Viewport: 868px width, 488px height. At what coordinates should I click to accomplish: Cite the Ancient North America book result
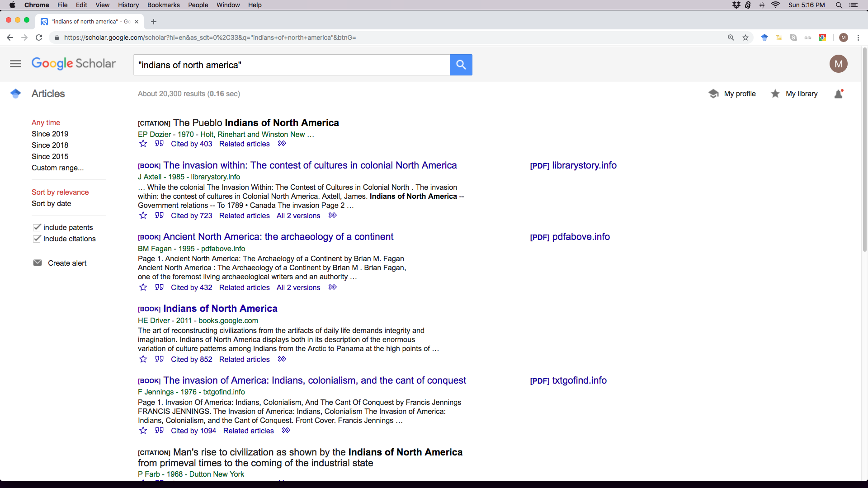[x=159, y=287]
